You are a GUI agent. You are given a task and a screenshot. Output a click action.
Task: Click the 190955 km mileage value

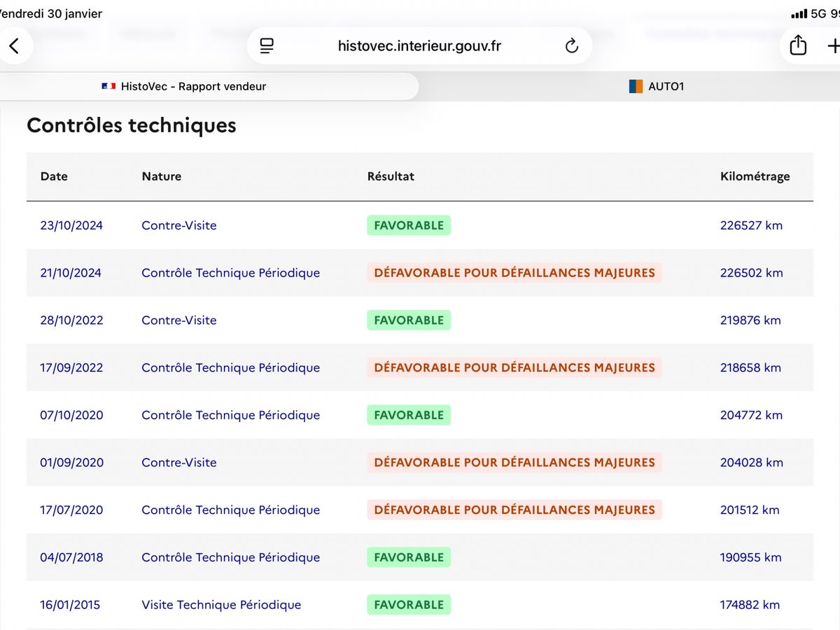tap(750, 557)
